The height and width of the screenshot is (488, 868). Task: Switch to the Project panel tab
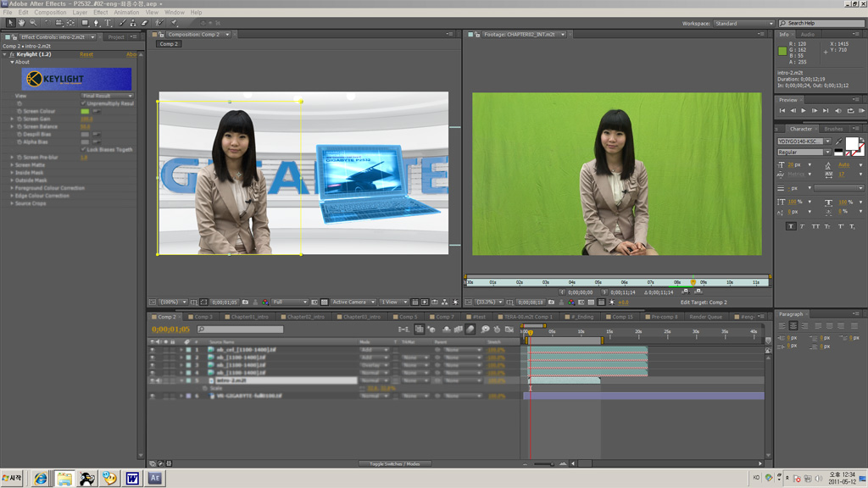click(x=115, y=37)
